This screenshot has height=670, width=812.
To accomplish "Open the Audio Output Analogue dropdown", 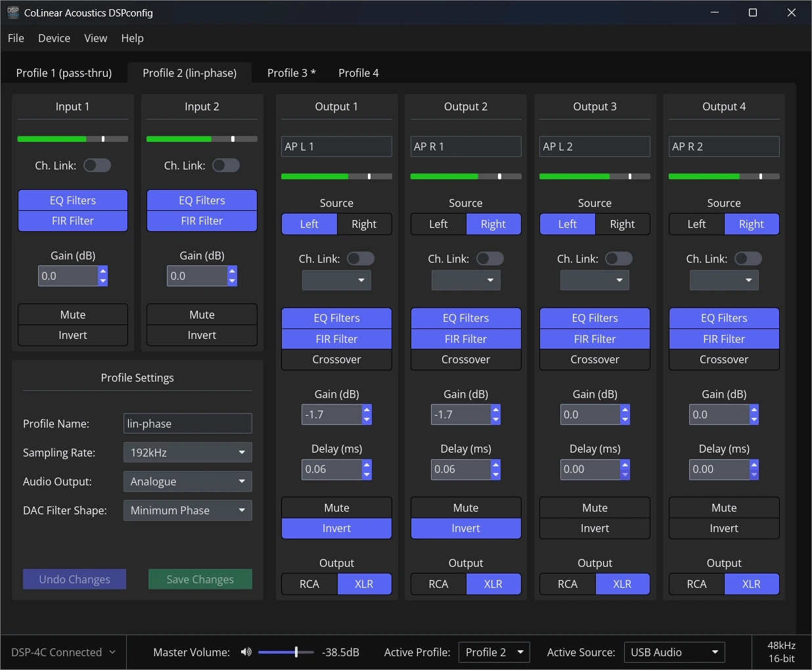I will 188,481.
